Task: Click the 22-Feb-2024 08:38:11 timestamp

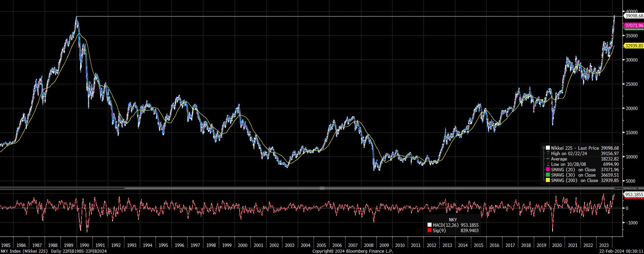Action: pyautogui.click(x=622, y=251)
